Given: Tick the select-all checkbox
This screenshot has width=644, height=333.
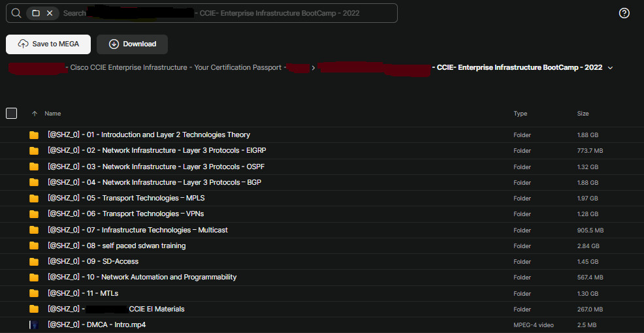Looking at the screenshot, I should (x=12, y=114).
